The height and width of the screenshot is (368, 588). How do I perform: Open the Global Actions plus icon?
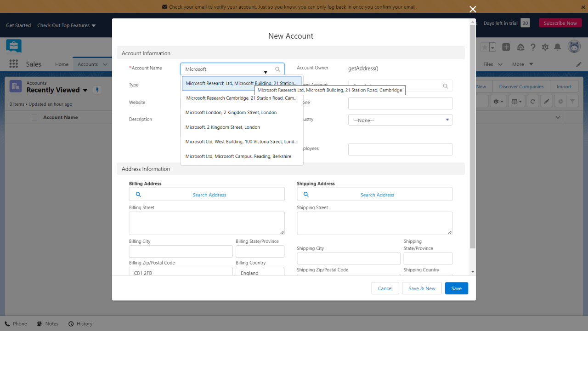click(506, 47)
